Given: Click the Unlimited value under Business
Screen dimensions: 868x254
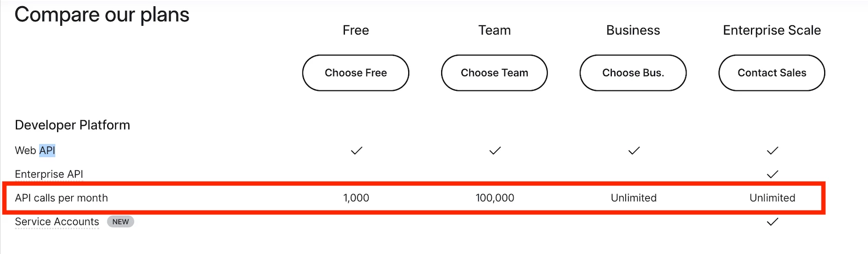Looking at the screenshot, I should click(x=633, y=198).
